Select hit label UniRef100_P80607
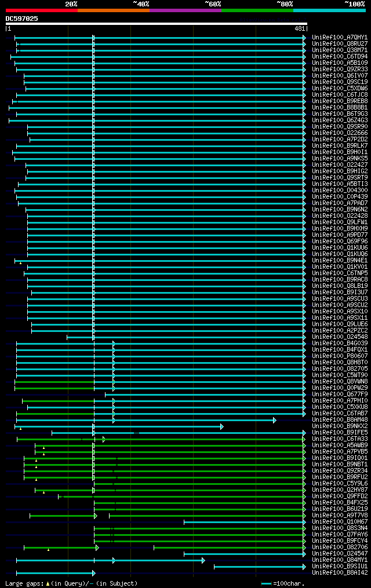This screenshot has height=588, width=371. click(340, 356)
